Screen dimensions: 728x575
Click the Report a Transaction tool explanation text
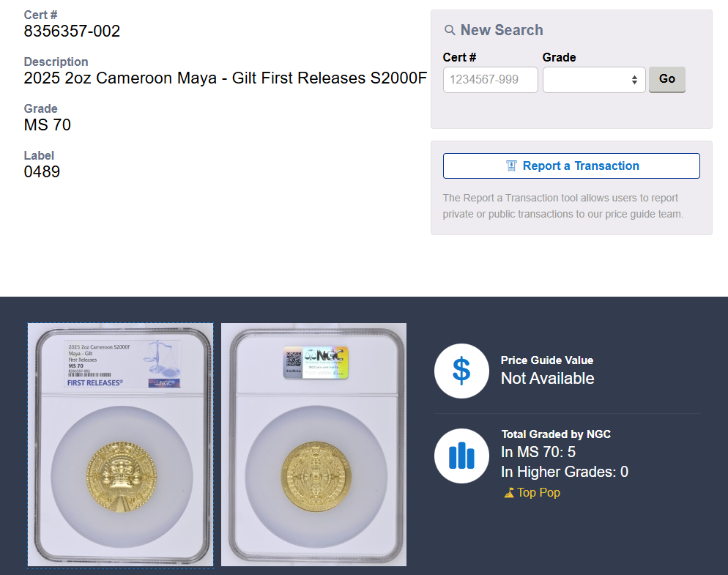[562, 206]
